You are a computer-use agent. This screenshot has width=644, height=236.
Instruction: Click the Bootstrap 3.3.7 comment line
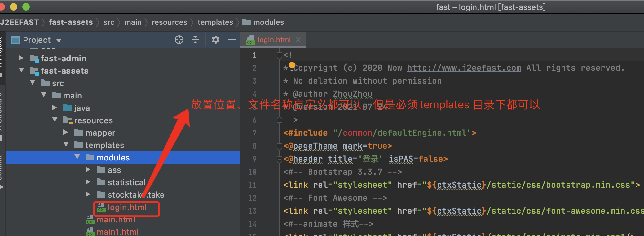(342, 172)
